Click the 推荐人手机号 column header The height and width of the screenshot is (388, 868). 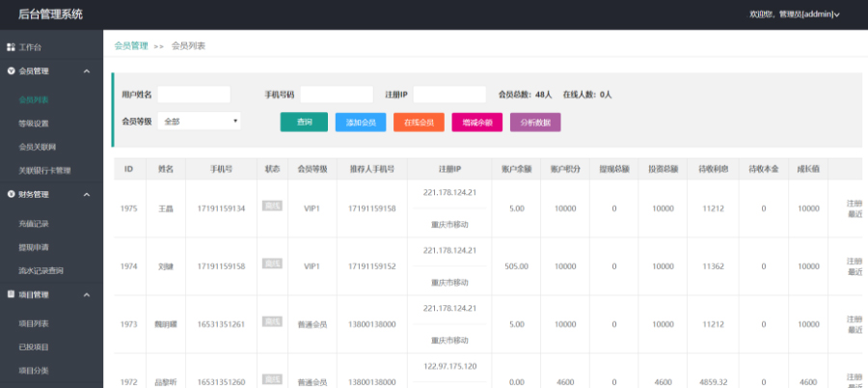click(x=372, y=169)
